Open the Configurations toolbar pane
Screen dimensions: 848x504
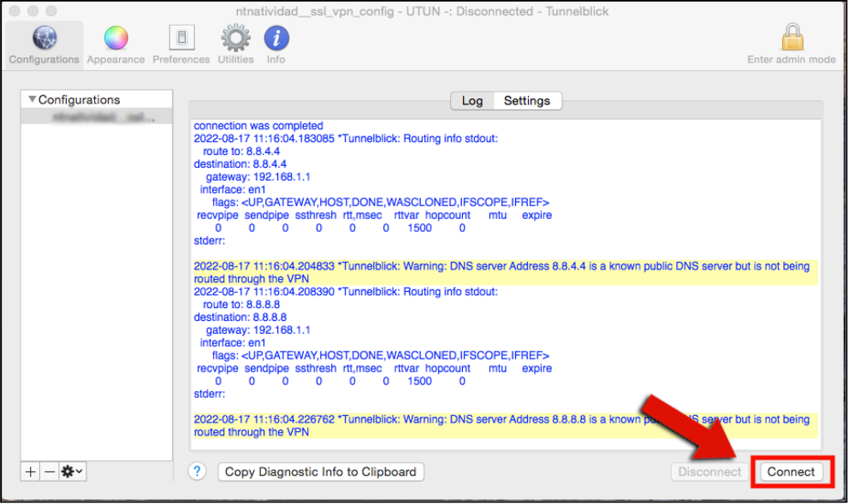44,45
